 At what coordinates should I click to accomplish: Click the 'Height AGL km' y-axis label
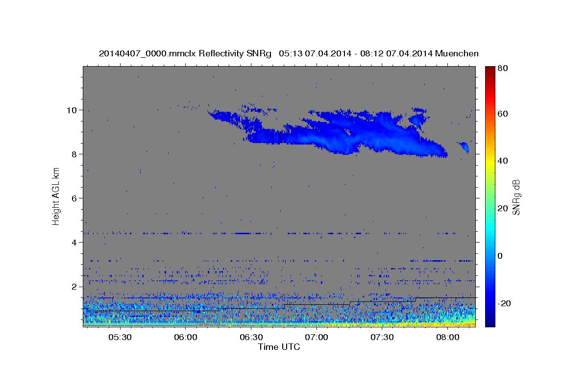click(x=56, y=196)
